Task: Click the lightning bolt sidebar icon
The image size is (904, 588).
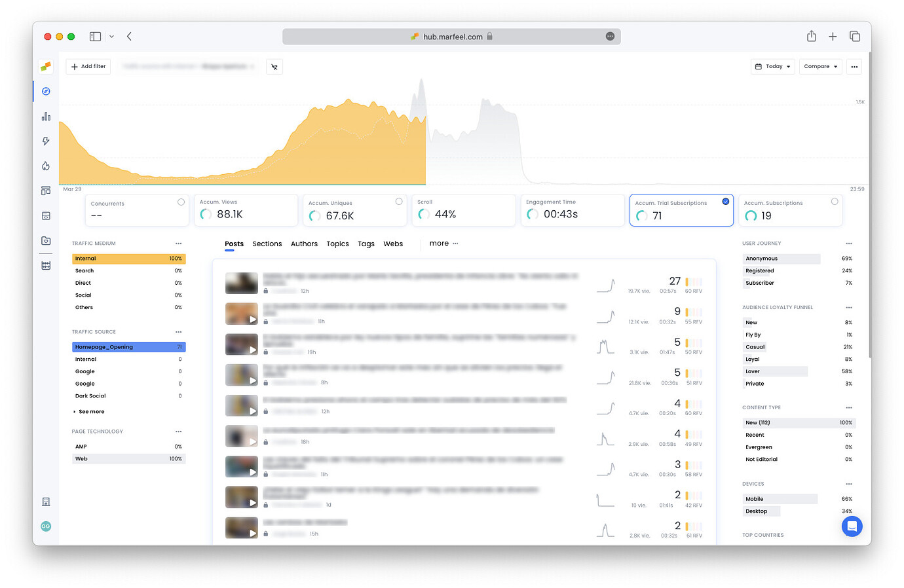Action: (45, 141)
